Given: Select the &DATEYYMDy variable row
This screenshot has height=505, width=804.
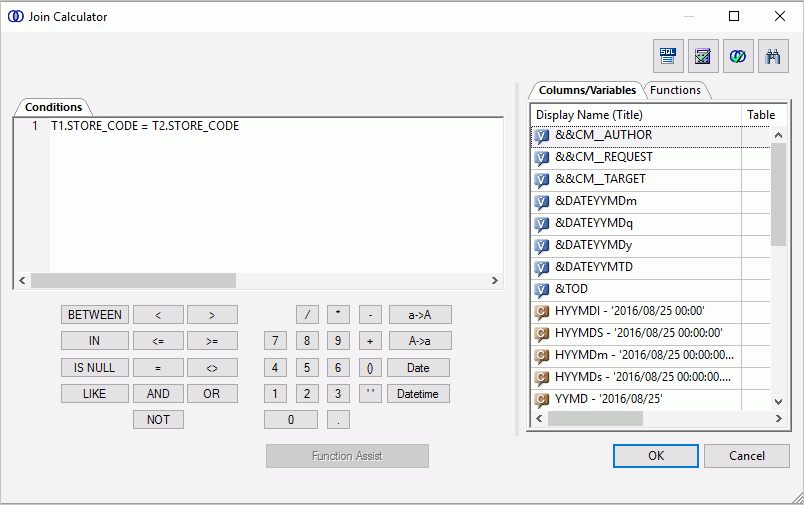Looking at the screenshot, I should point(651,247).
